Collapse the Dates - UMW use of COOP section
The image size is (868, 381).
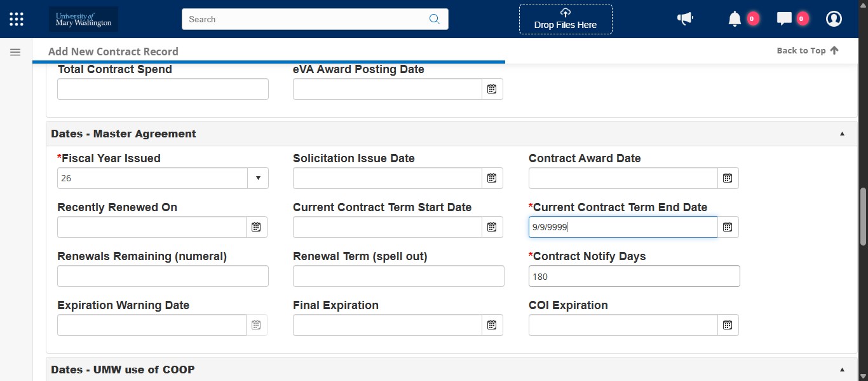click(x=842, y=370)
